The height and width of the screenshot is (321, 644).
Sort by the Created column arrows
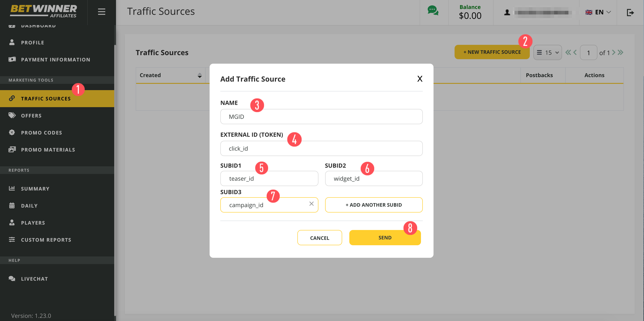click(x=200, y=75)
